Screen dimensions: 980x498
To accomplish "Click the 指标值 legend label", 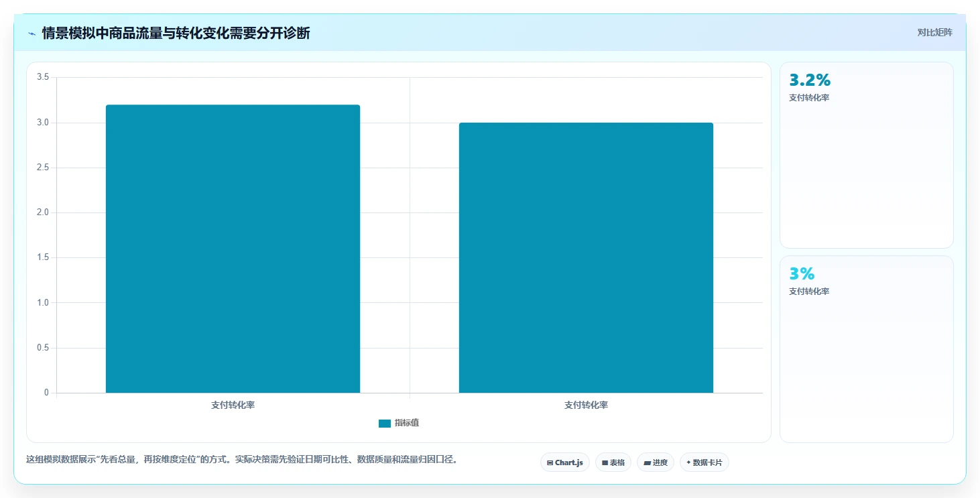I will 407,423.
